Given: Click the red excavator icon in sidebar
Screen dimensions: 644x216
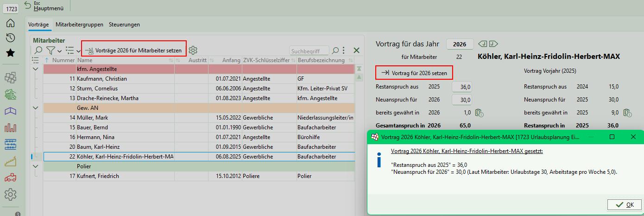Looking at the screenshot, I should pyautogui.click(x=10, y=178).
